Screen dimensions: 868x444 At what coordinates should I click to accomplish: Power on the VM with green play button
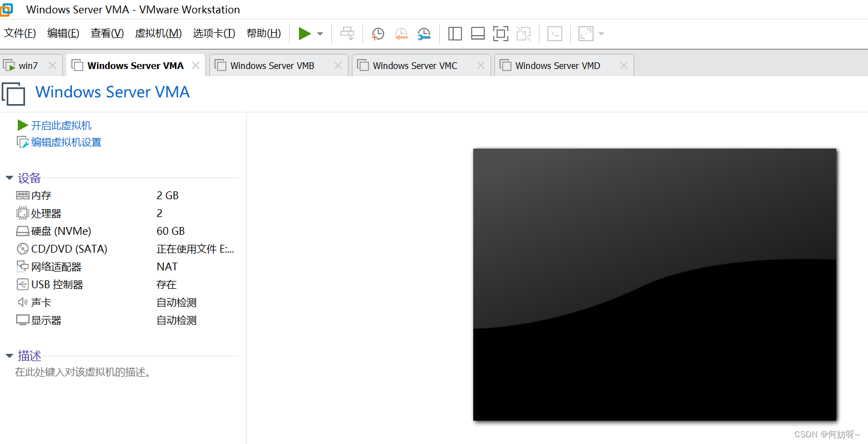click(305, 33)
